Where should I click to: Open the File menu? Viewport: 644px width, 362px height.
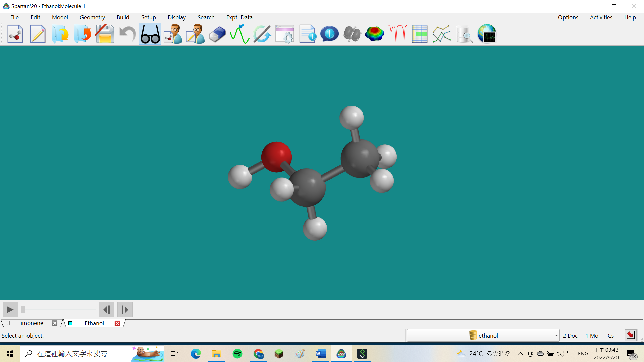[14, 17]
